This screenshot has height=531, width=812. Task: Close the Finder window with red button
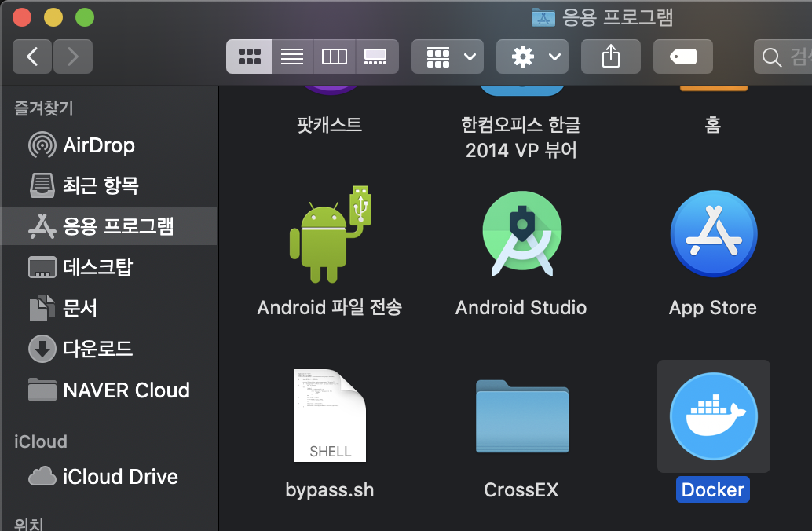(22, 17)
